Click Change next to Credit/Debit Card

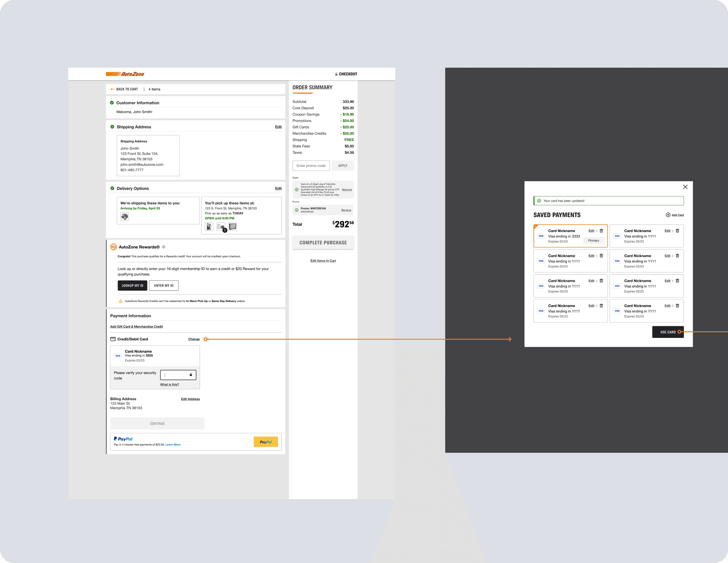click(x=194, y=339)
